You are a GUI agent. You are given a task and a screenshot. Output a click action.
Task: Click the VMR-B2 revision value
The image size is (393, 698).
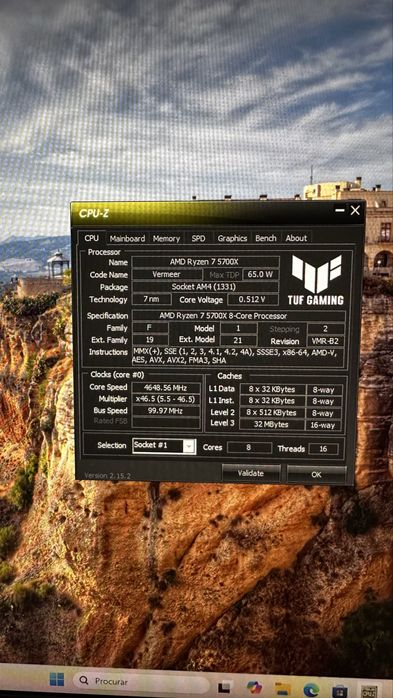(x=326, y=341)
